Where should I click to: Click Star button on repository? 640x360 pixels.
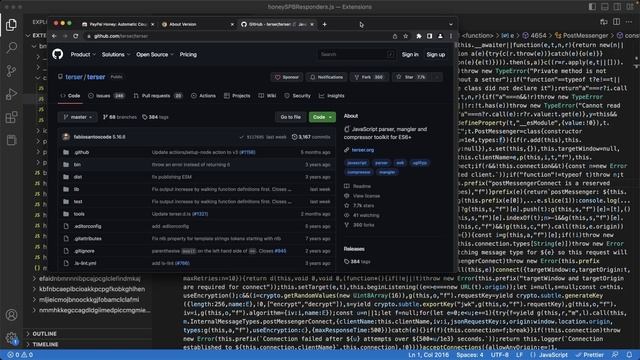click(x=411, y=77)
